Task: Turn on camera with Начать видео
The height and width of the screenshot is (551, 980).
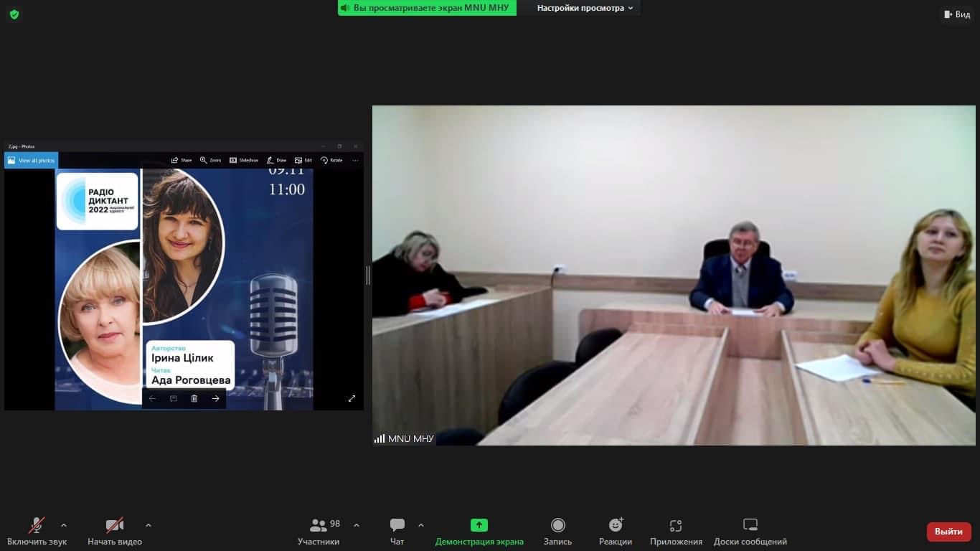Action: pos(115,532)
